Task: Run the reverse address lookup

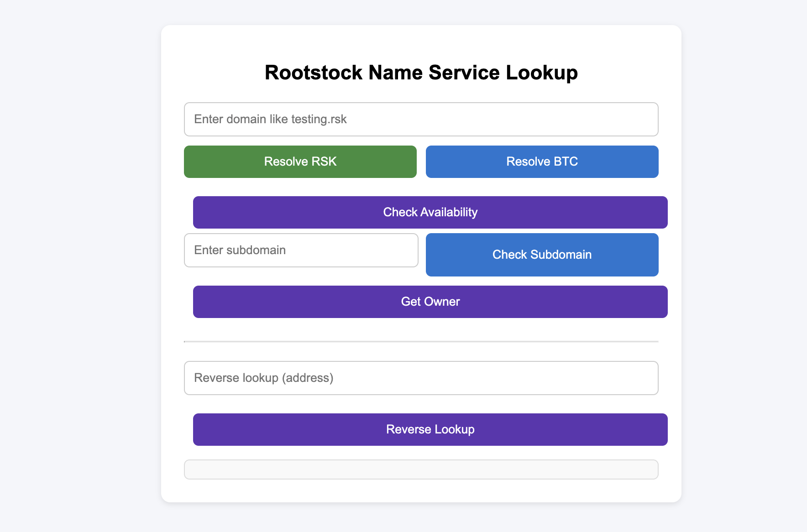Action: [x=430, y=429]
